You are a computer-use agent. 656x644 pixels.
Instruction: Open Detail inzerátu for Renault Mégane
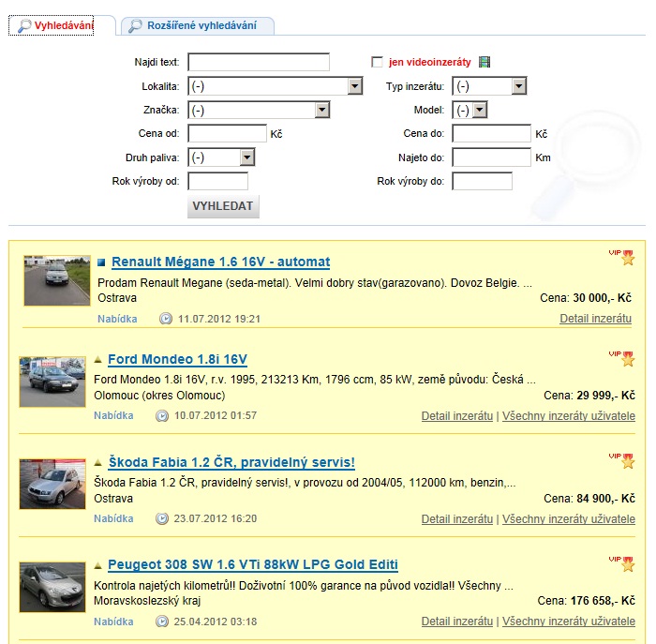click(x=595, y=319)
